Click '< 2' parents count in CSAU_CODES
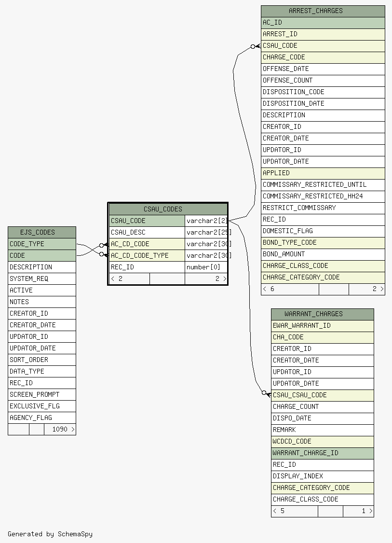 [129, 279]
